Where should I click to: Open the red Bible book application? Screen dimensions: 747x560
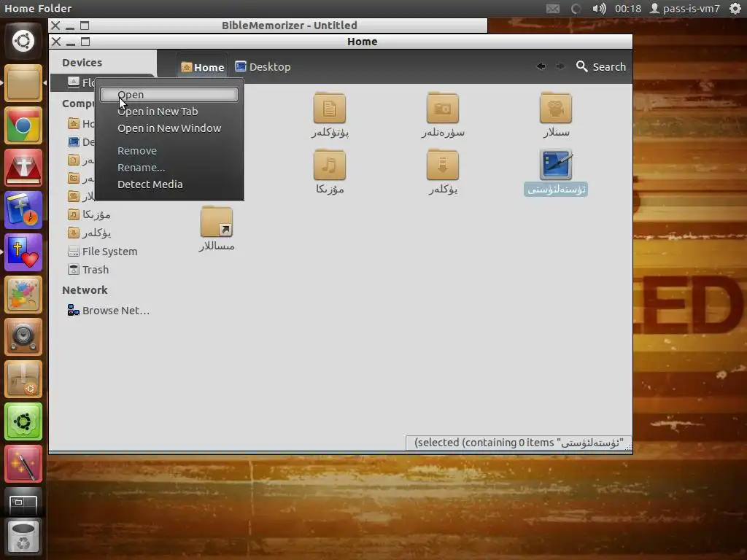tap(23, 168)
